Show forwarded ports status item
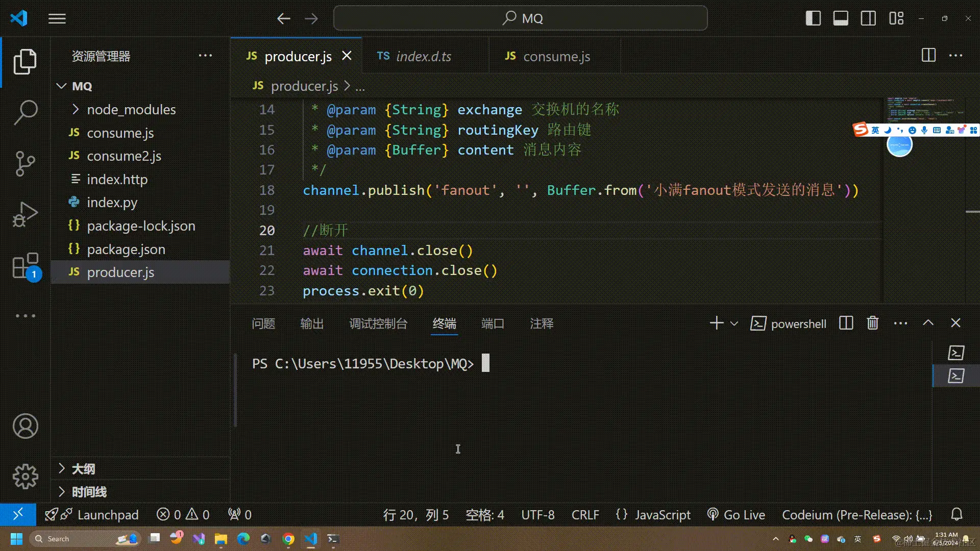This screenshot has width=980, height=551. click(239, 515)
